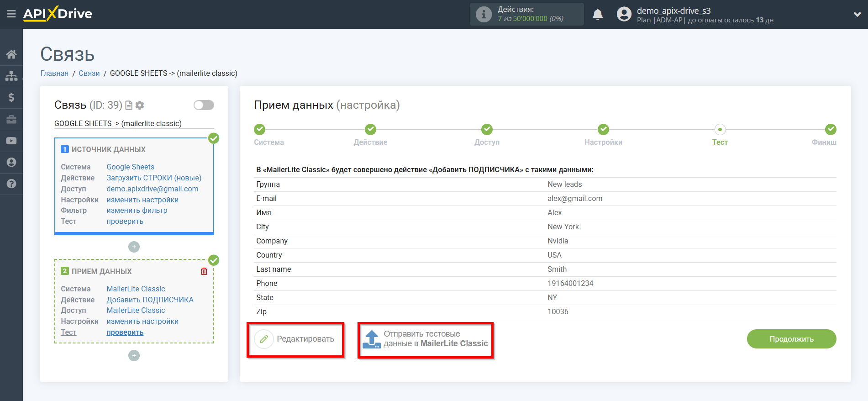Open the briefcase sidebar icon
This screenshot has height=401, width=868.
11,119
